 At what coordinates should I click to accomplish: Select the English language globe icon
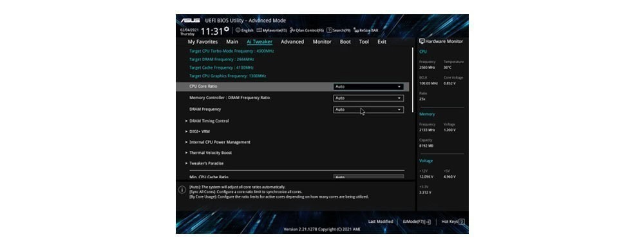[238, 30]
